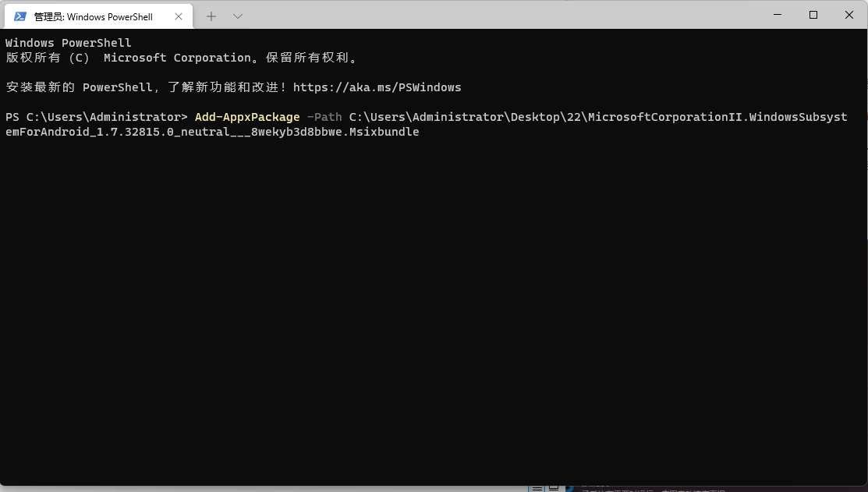Open the https://aka.ms/PSWindows link
This screenshot has width=868, height=492.
coord(377,87)
